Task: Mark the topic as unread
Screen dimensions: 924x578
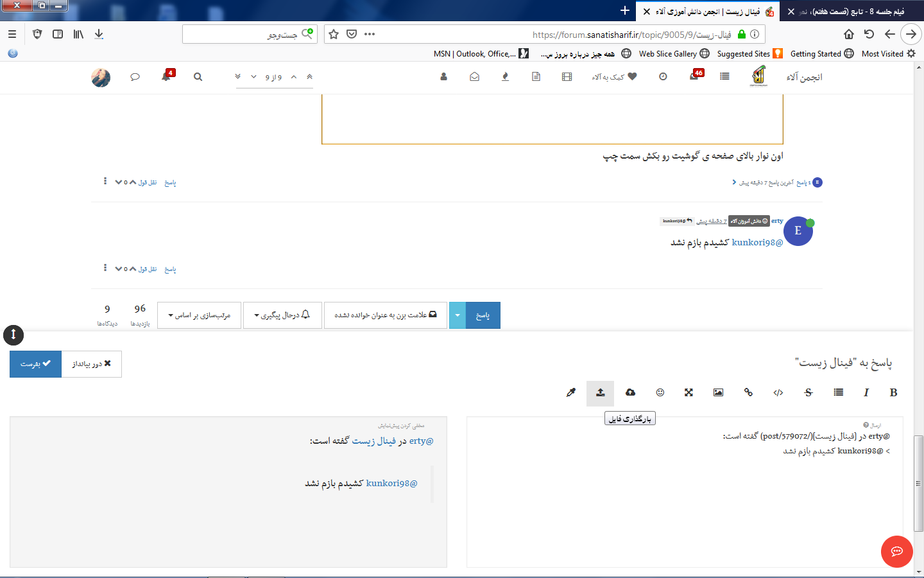Action: (385, 315)
